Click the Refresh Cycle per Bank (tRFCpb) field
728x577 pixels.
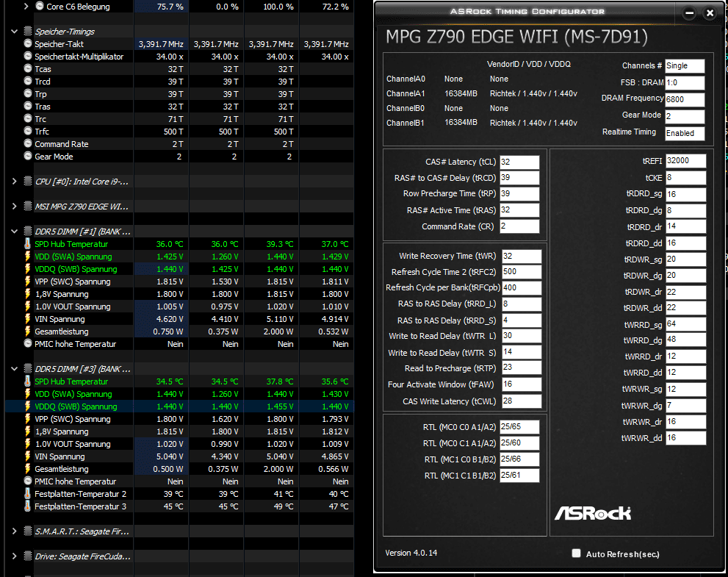[522, 288]
